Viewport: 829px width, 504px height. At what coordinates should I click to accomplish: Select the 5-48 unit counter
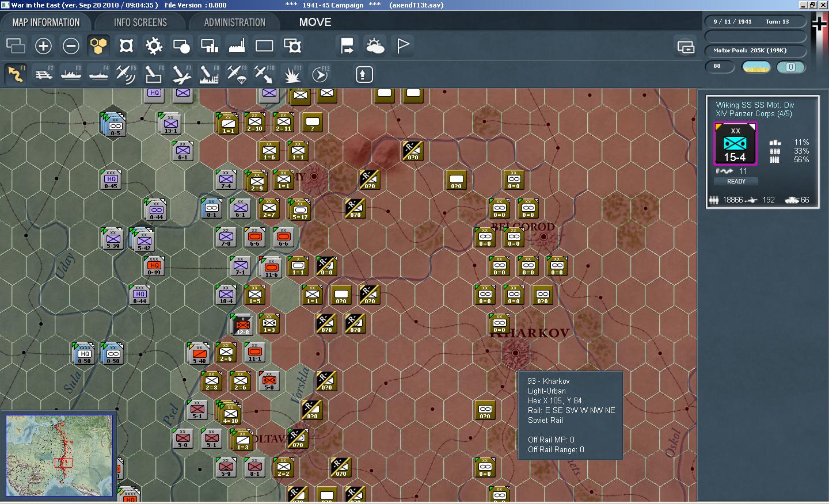coord(199,354)
